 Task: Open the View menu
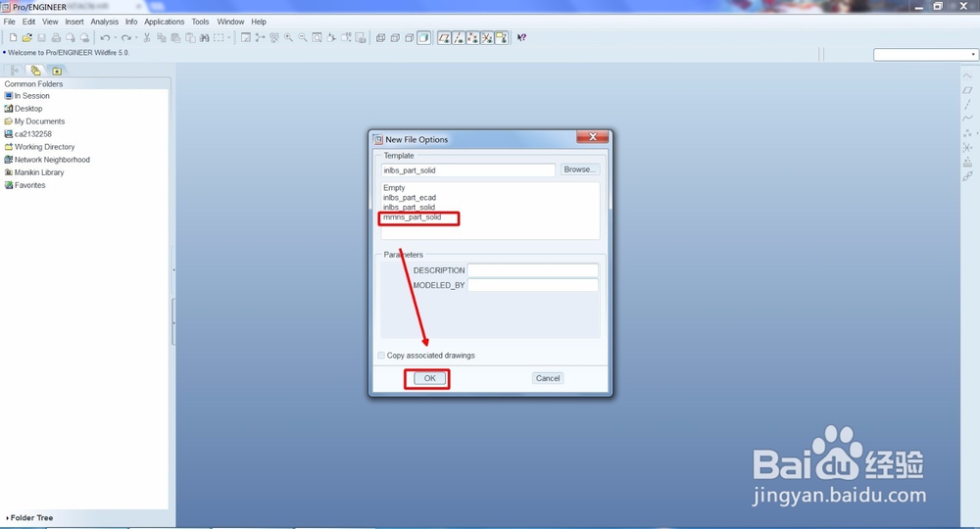(x=50, y=22)
